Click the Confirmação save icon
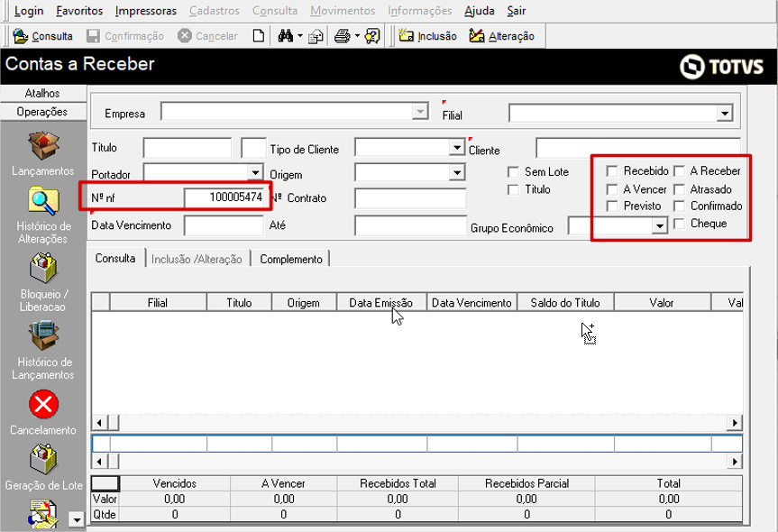 pos(93,36)
